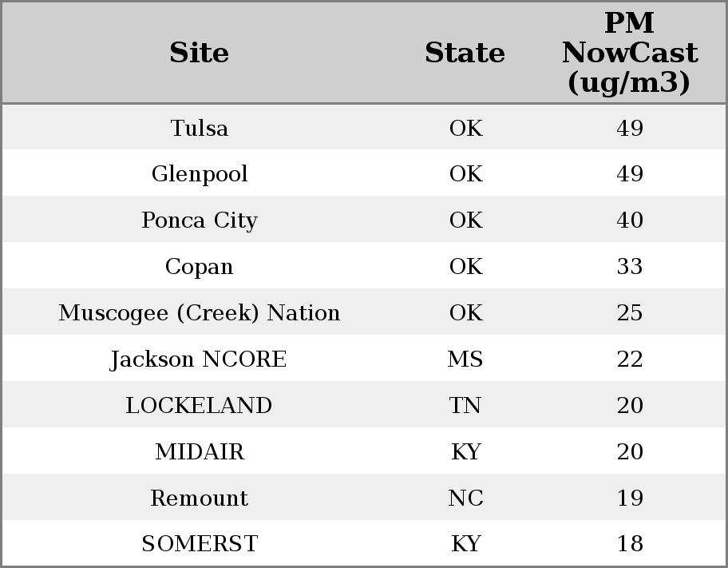Select PM value 33 for Copan

630,267
